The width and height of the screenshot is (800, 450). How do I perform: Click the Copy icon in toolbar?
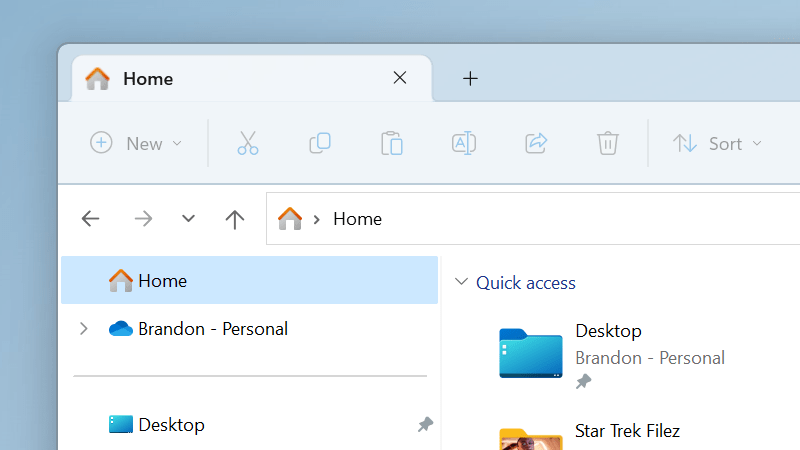tap(320, 143)
